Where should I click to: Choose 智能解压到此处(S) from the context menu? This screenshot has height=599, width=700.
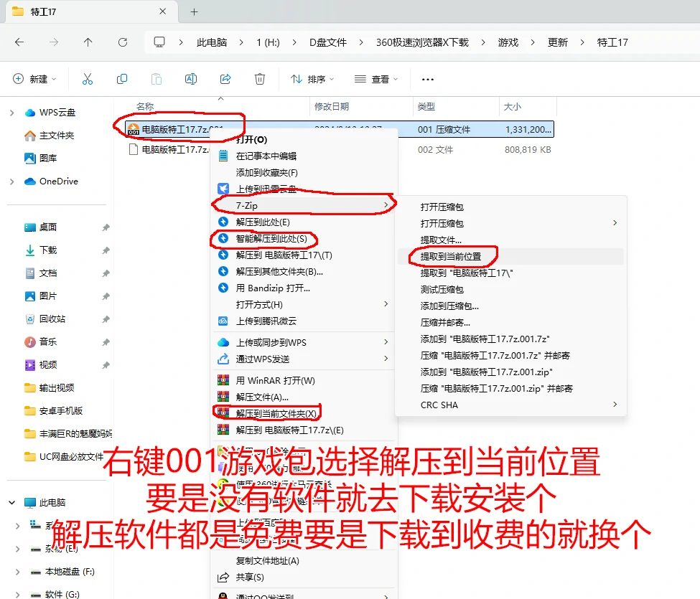click(269, 239)
